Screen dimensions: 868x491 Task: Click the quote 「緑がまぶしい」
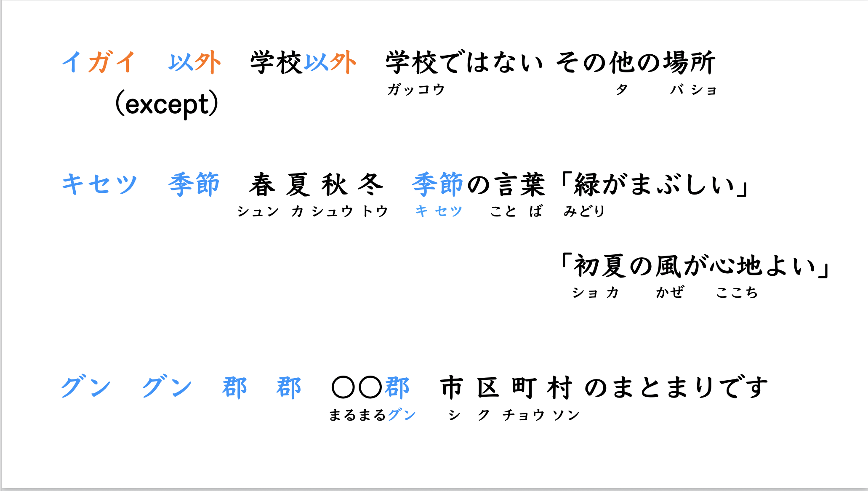(x=653, y=184)
